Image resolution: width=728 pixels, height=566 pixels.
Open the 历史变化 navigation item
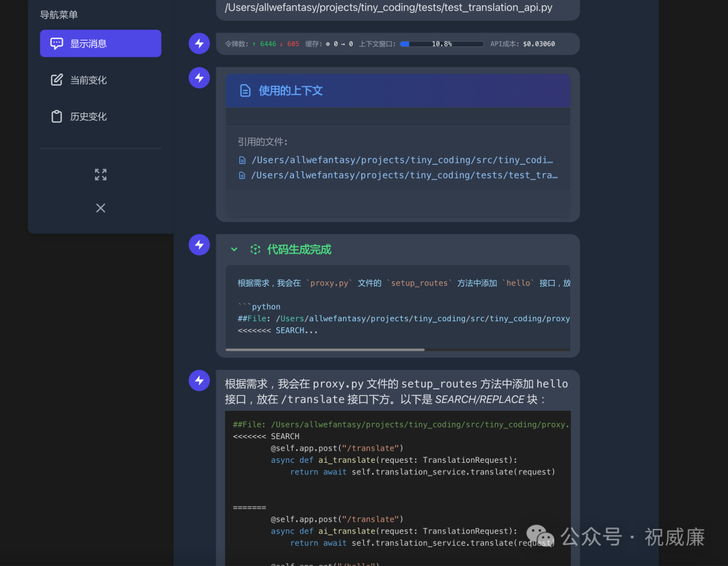point(100,116)
